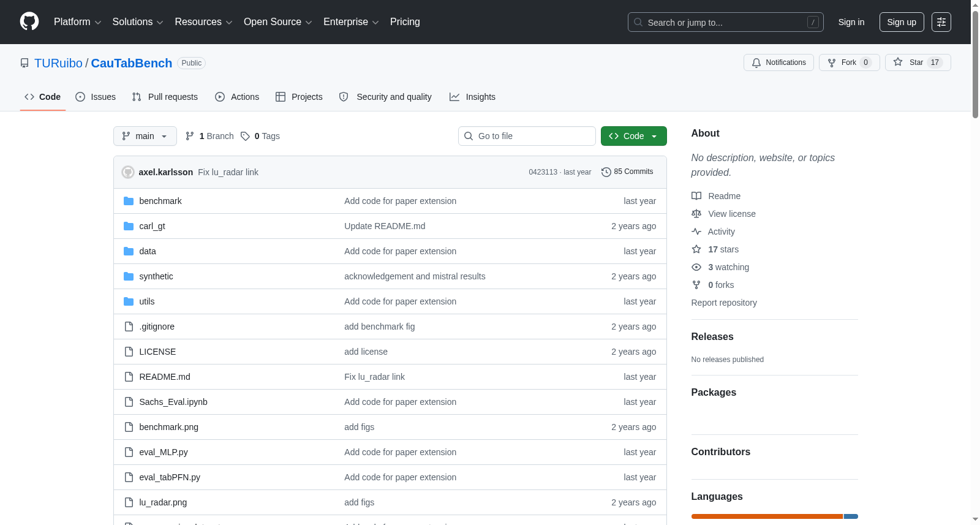Open the appearance settings icon button
The height and width of the screenshot is (525, 980).
(941, 22)
